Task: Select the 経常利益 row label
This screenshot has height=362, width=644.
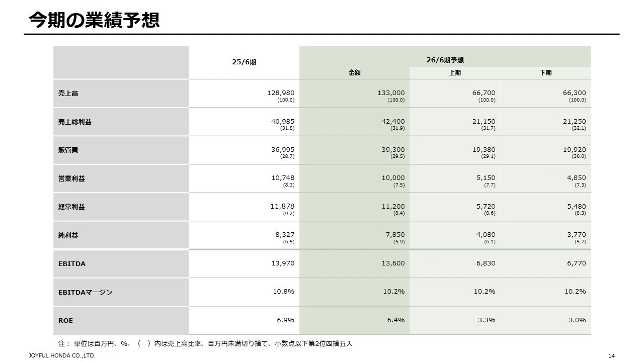Action: pos(71,207)
